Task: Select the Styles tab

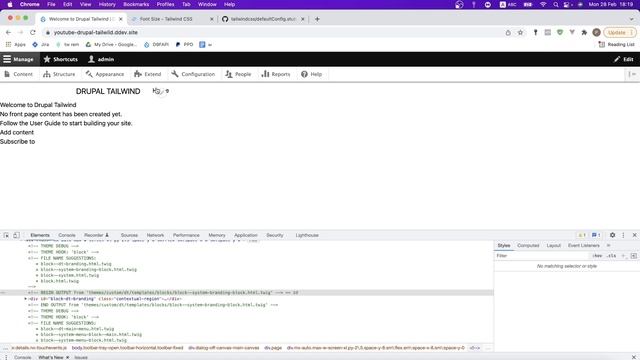Action: click(x=504, y=245)
